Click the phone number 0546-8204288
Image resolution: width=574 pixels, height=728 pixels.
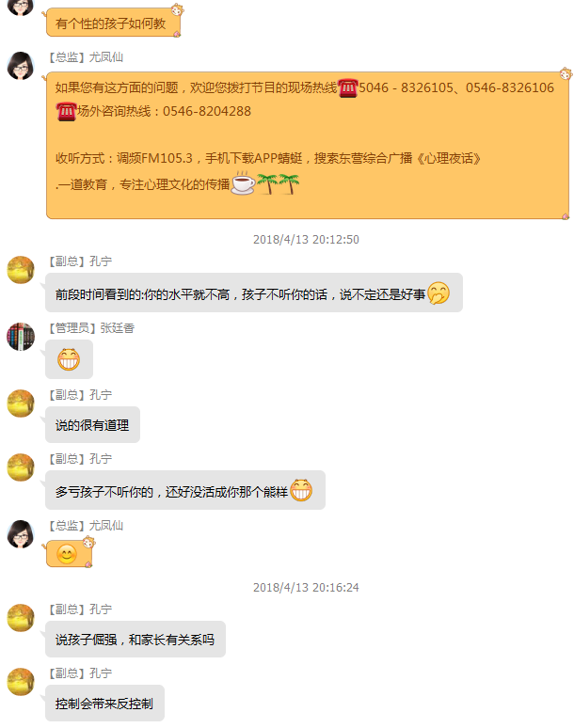[207, 111]
